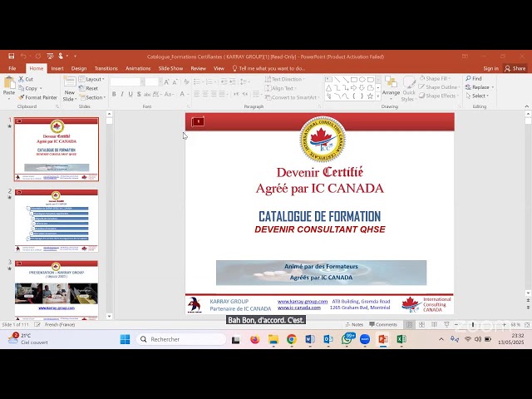Save the presentation from Quick Access toolbar
Image resolution: width=532 pixels, height=399 pixels.
(x=11, y=56)
